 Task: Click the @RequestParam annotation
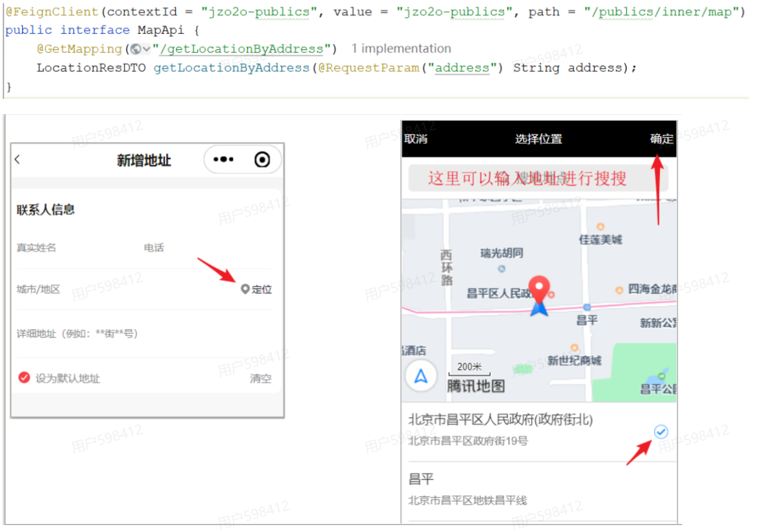click(369, 68)
